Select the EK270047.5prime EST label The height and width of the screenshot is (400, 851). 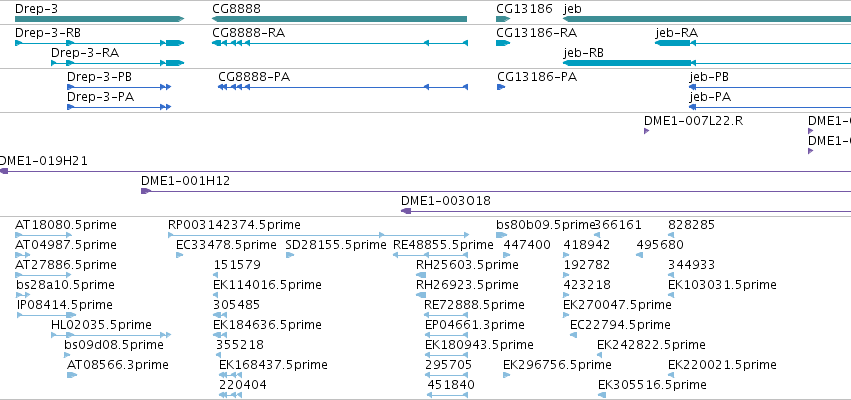click(617, 304)
